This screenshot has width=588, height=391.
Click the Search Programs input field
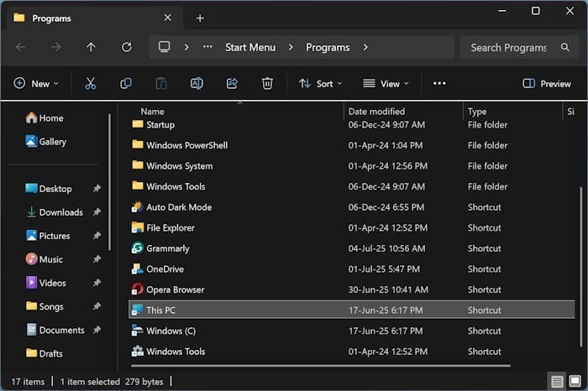(x=508, y=47)
